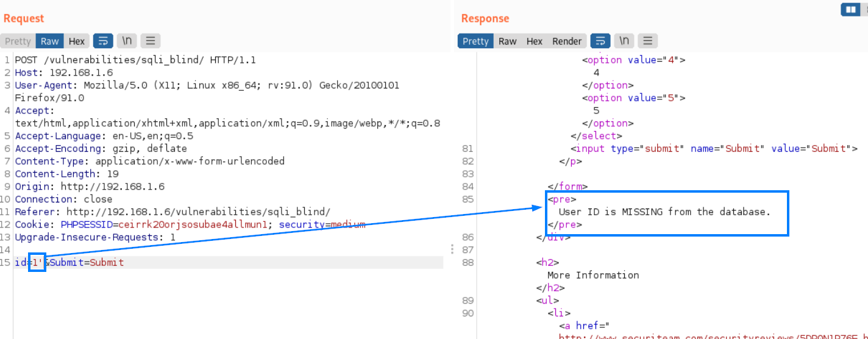Select the side-by-side split layout icon
Viewport: 868px width, 339px height.
tap(850, 10)
